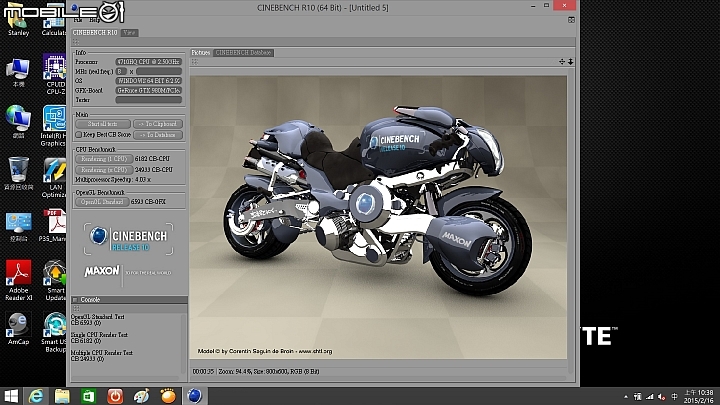Open Smart USB Backup desktop icon

54,332
